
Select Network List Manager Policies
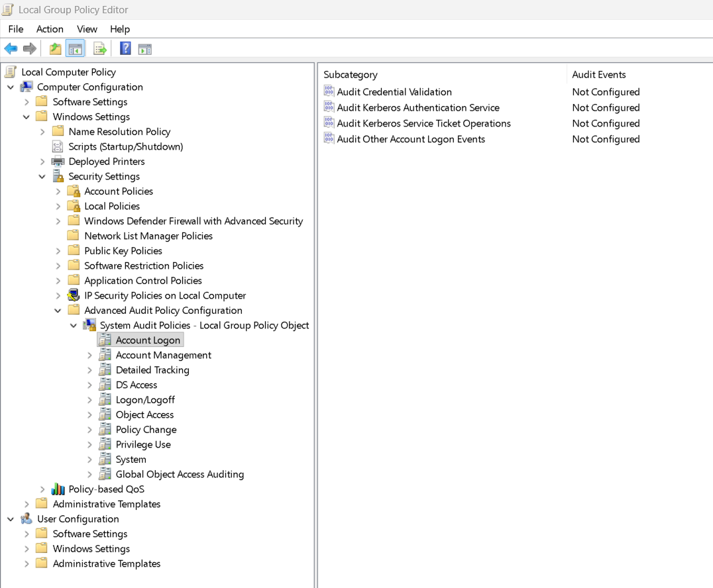point(148,236)
